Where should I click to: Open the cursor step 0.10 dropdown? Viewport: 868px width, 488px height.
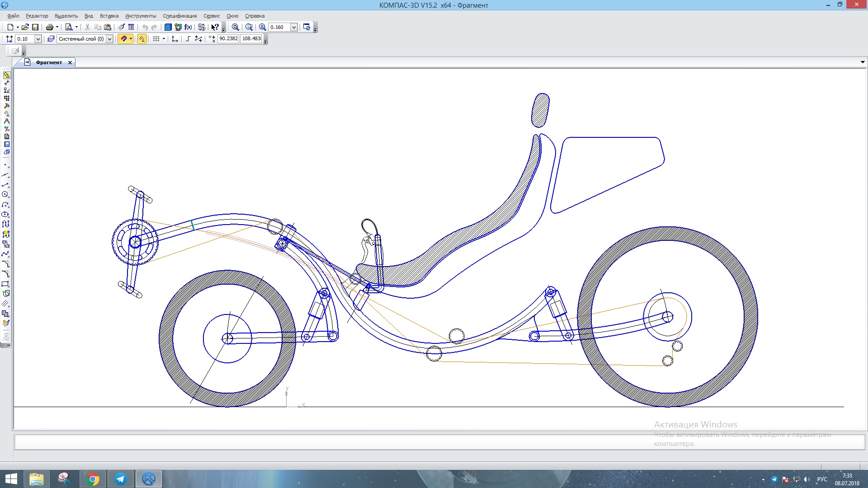point(38,39)
